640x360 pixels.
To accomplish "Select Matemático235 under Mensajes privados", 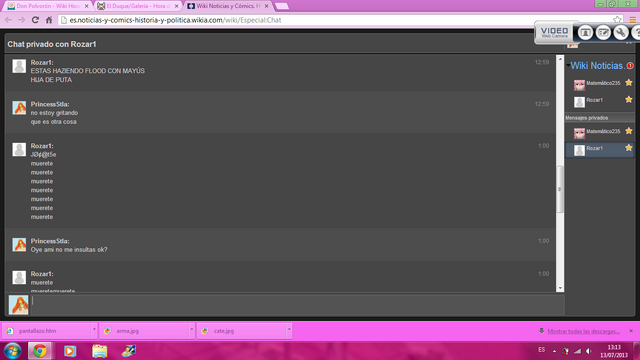I will pyautogui.click(x=599, y=132).
